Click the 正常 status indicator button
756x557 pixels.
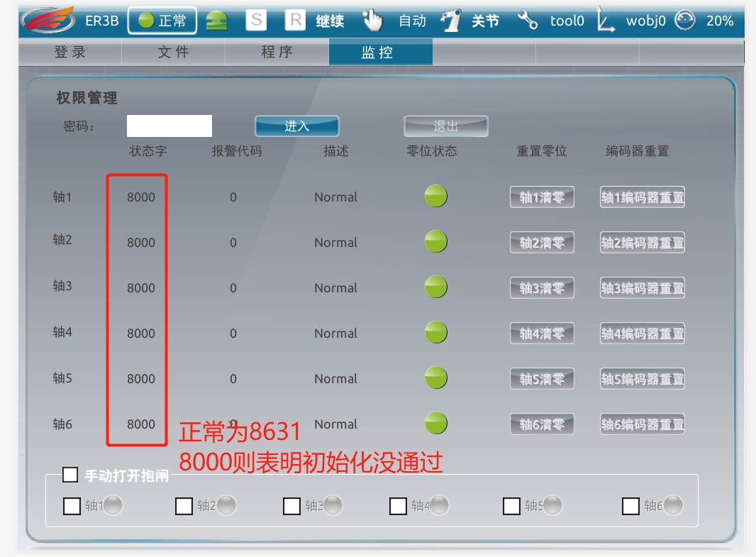pos(162,21)
